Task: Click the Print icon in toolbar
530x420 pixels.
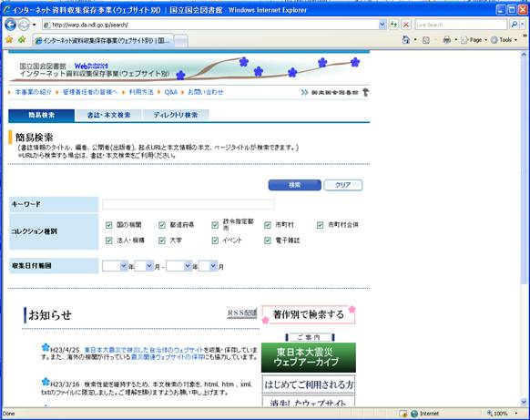Action: 446,40
